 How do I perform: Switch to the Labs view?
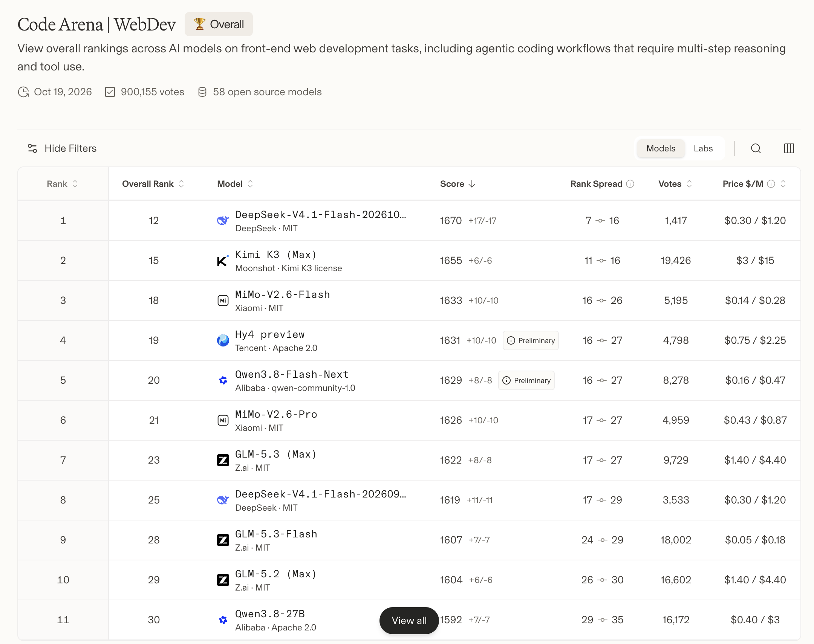703,148
